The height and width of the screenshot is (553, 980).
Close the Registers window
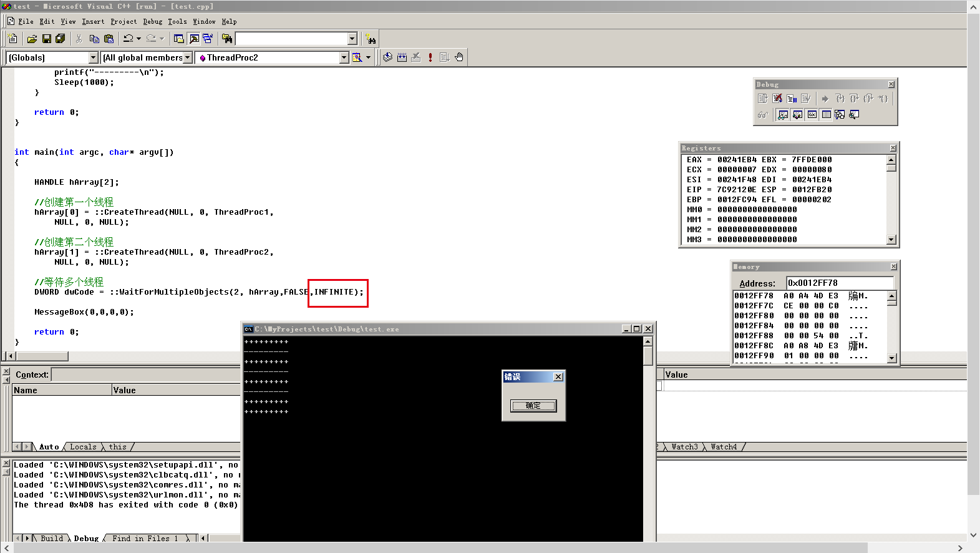point(893,148)
